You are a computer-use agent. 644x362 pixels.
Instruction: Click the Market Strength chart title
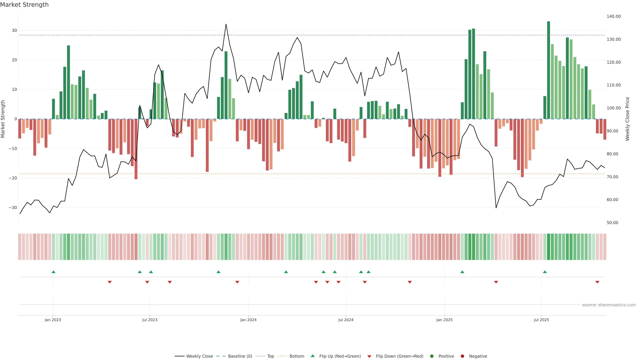[24, 5]
